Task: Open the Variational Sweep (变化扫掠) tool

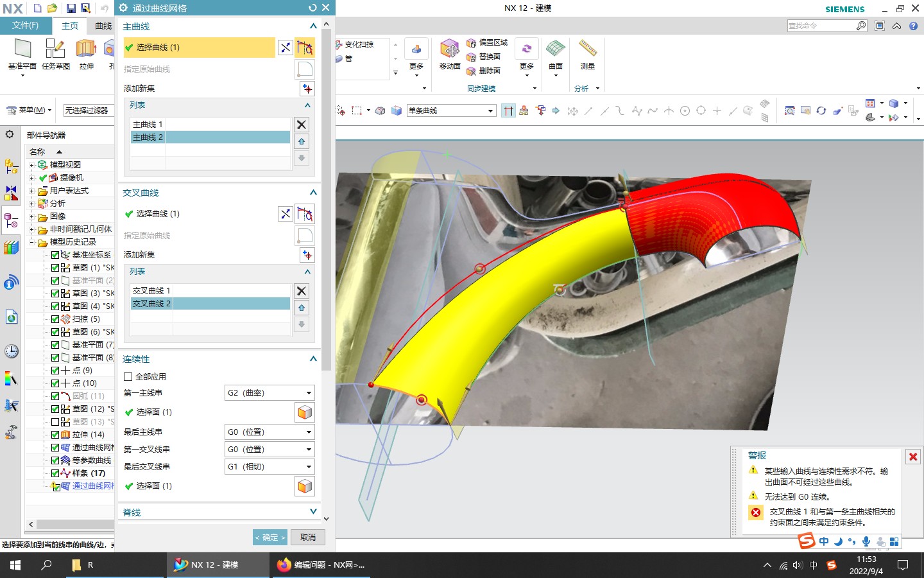Action: [355, 44]
